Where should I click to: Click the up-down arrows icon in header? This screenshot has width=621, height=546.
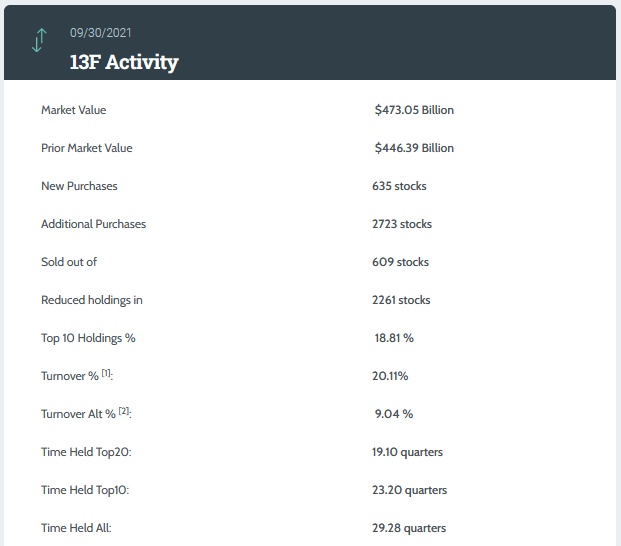[x=39, y=40]
